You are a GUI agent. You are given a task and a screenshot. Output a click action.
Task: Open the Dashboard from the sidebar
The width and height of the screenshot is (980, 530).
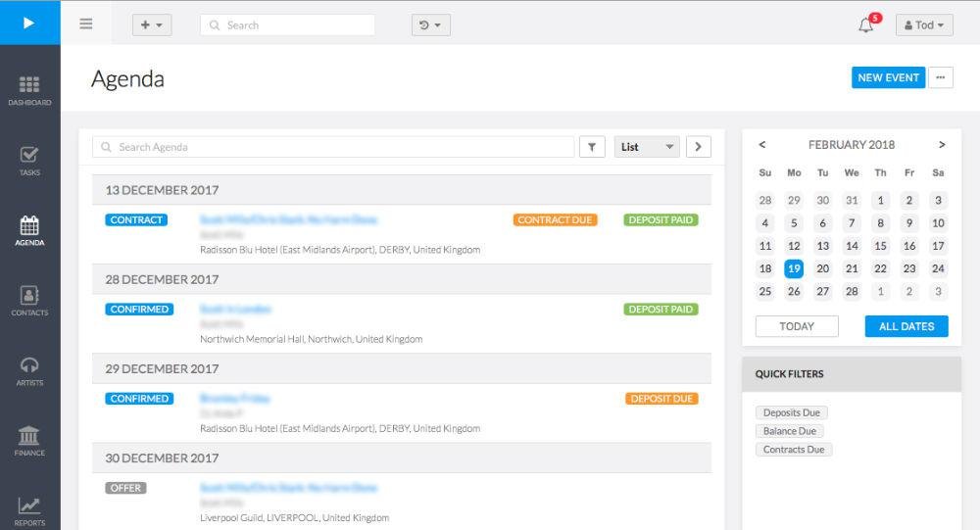tap(29, 89)
